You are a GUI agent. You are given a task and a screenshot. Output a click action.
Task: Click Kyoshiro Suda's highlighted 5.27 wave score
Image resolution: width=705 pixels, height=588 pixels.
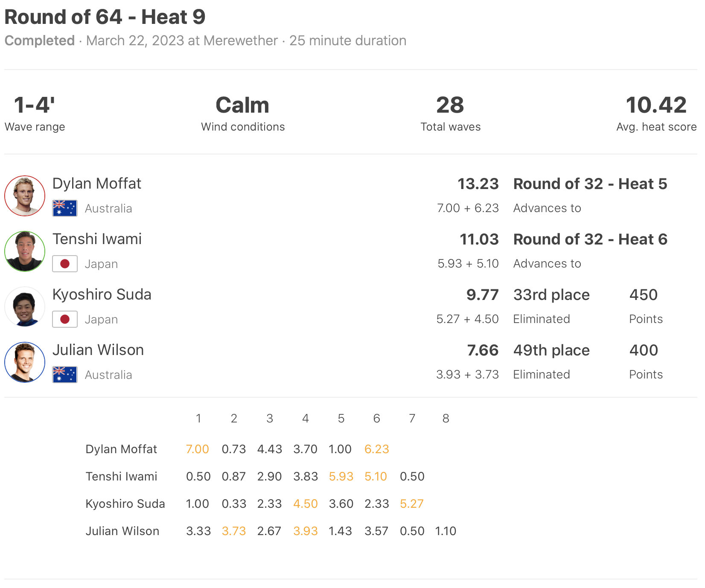412,504
